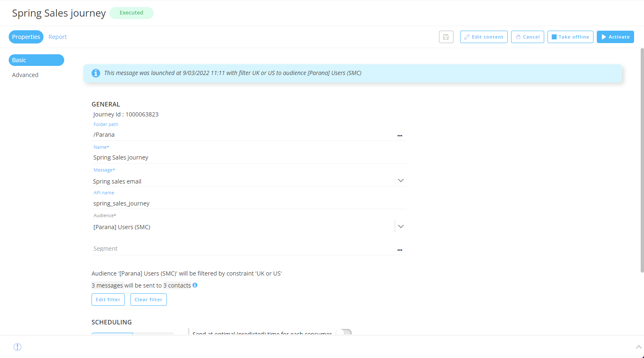Switch to the Report tab
Image resolution: width=644 pixels, height=358 pixels.
57,36
